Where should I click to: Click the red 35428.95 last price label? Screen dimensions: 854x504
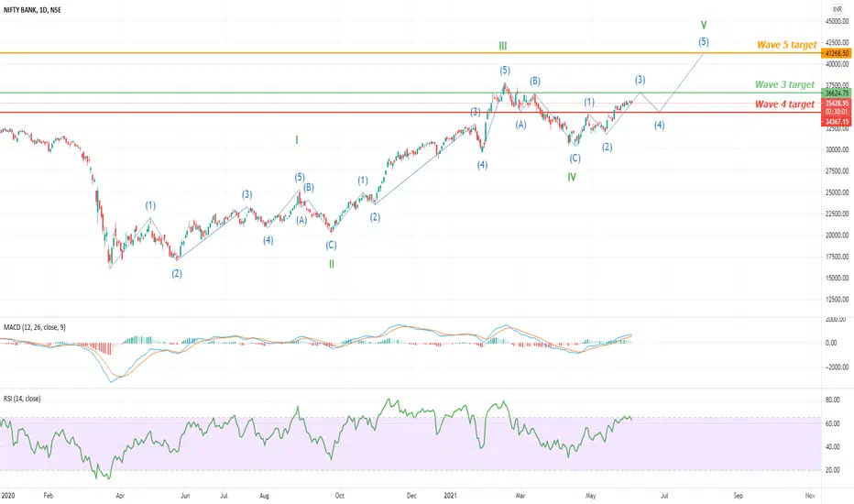point(838,103)
